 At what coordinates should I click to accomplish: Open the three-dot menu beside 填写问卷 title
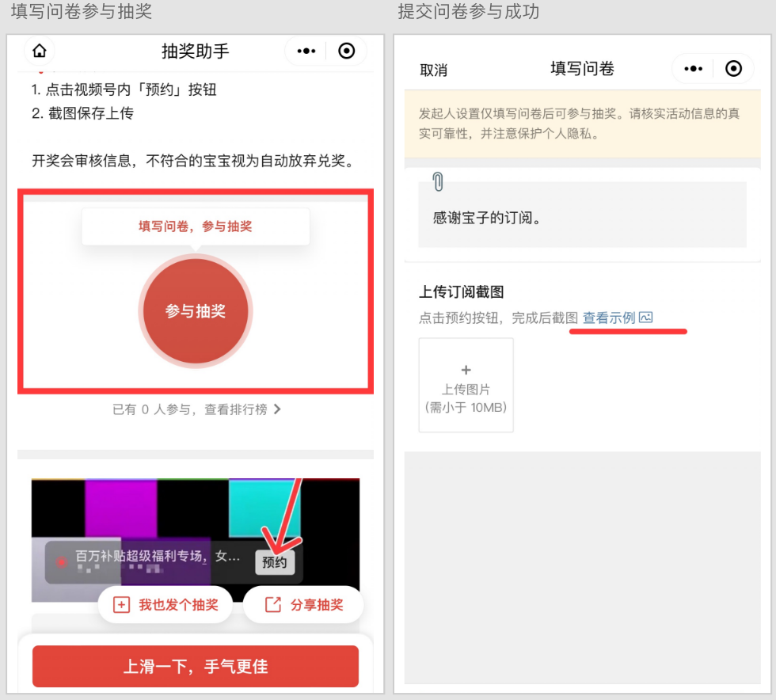point(693,69)
